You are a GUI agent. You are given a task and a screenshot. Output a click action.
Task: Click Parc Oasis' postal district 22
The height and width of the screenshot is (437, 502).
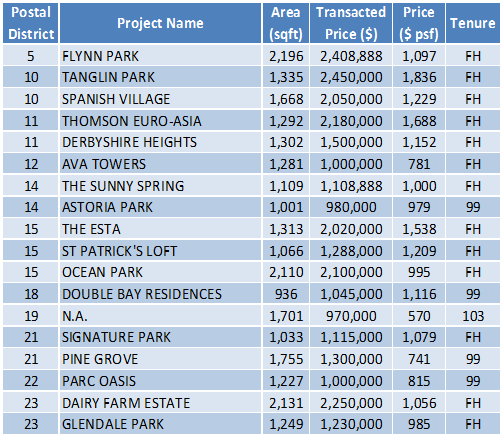(31, 381)
